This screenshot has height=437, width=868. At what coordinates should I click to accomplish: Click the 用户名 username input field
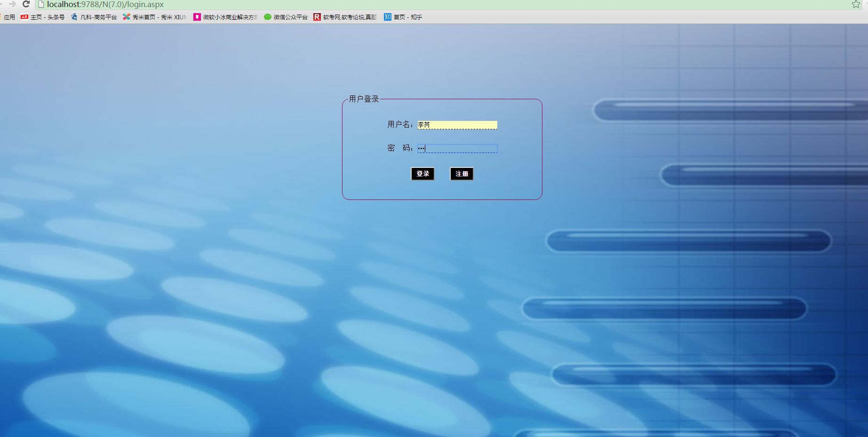pos(457,125)
